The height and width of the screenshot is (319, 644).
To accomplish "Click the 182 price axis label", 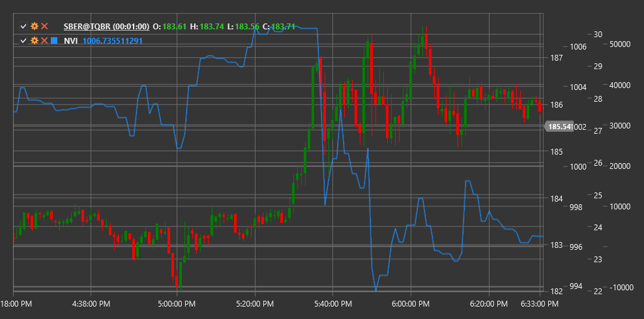I will point(555,292).
